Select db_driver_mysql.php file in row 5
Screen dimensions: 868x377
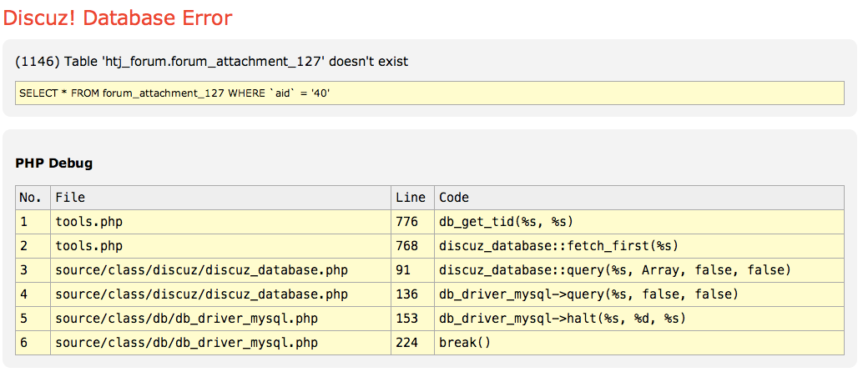point(187,319)
